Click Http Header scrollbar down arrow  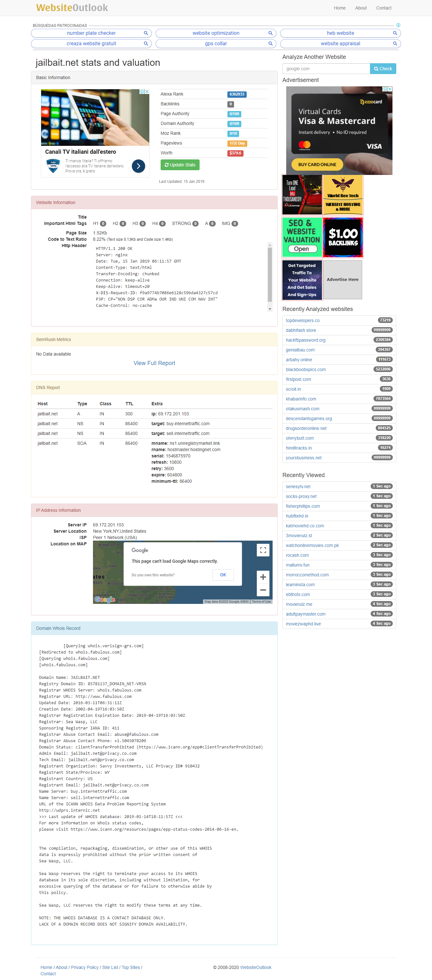point(270,309)
